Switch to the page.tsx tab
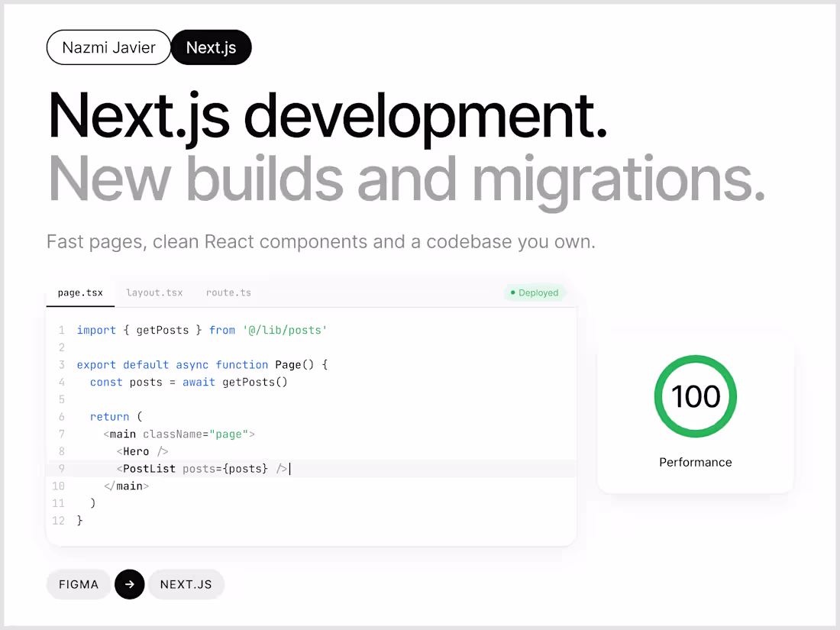 point(80,292)
